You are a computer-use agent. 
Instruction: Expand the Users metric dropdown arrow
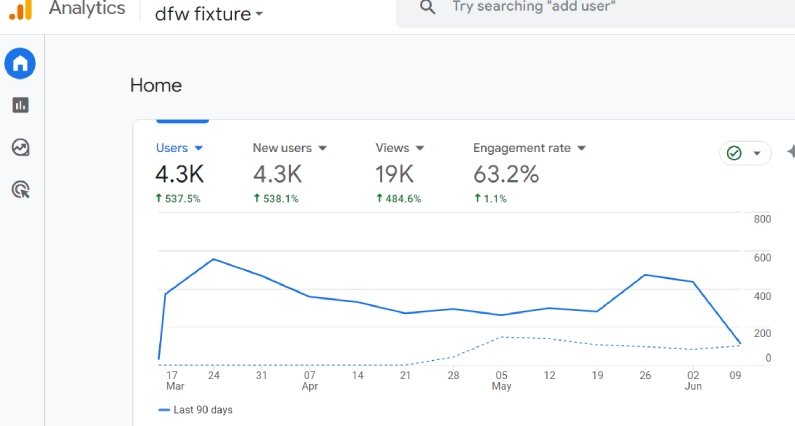(x=199, y=148)
